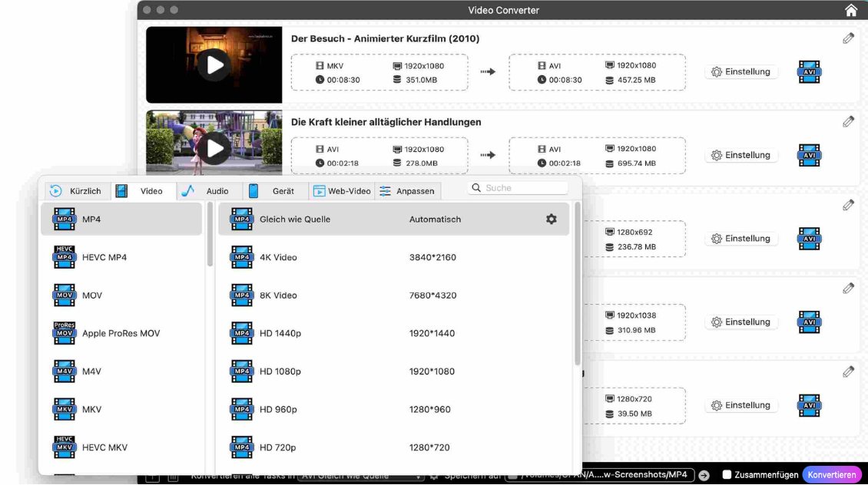Click the HEVC MKV format icon
Viewport: 868px width, 485px height.
point(64,447)
